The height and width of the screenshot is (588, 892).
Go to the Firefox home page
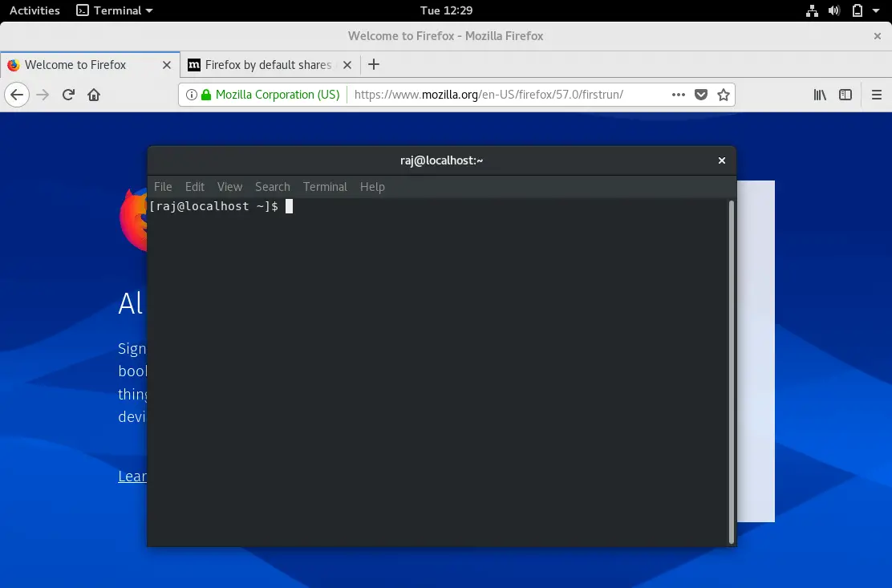[95, 94]
